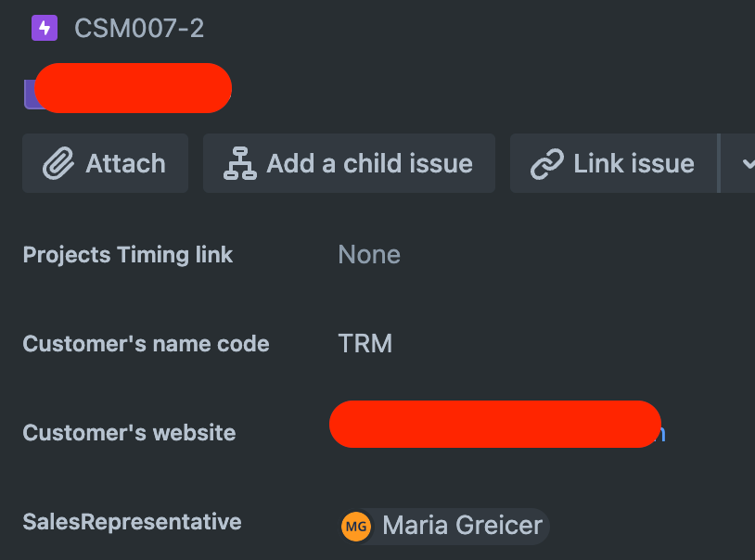The width and height of the screenshot is (755, 560).
Task: Click the child issue hierarchy icon
Action: [237, 163]
